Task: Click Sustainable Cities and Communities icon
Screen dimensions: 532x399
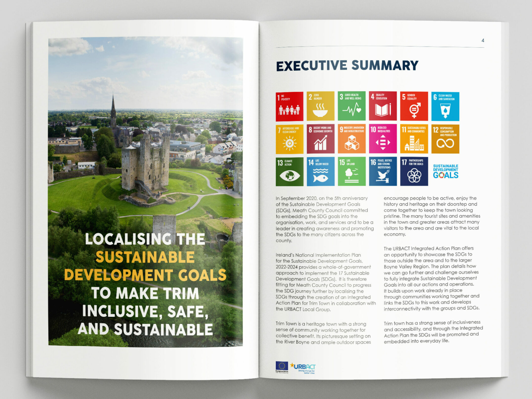Action: tap(414, 139)
